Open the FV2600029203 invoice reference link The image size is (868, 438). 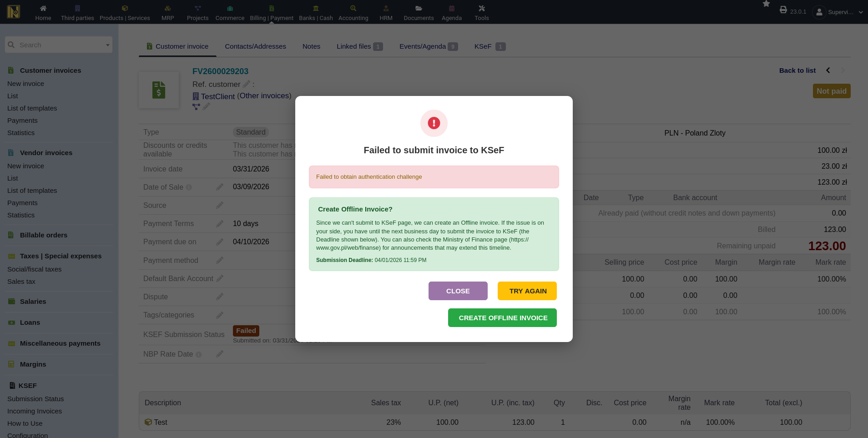tap(220, 71)
